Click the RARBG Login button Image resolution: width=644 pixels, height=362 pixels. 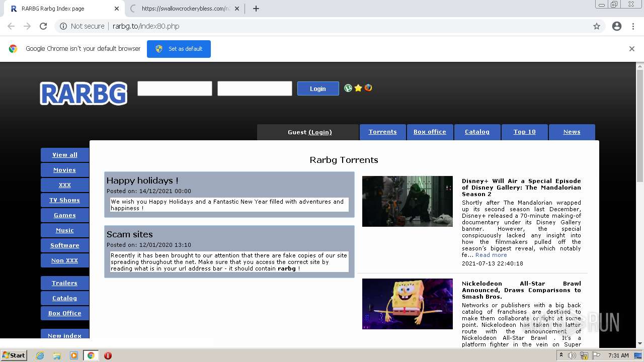tap(318, 88)
